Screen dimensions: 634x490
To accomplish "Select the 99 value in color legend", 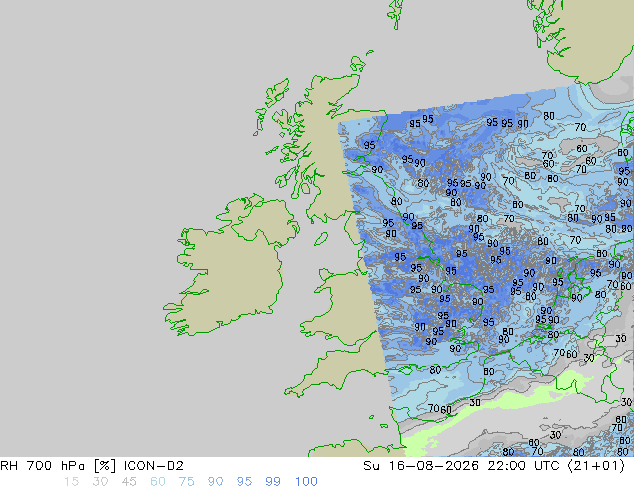I will pos(273,482).
